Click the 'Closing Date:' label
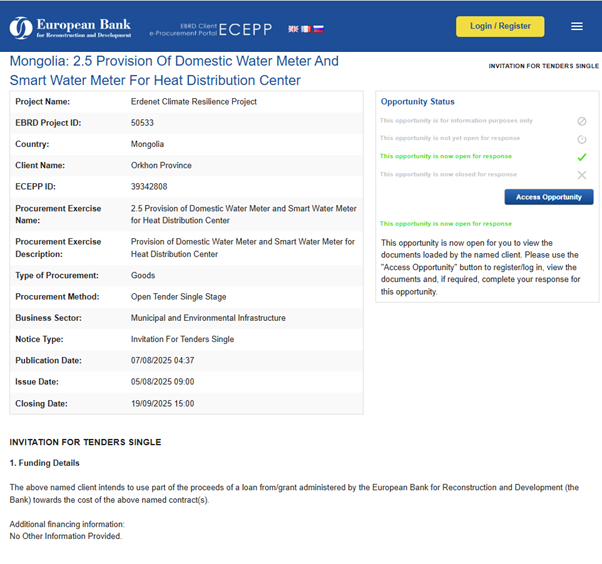Image resolution: width=602 pixels, height=564 pixels. (41, 404)
